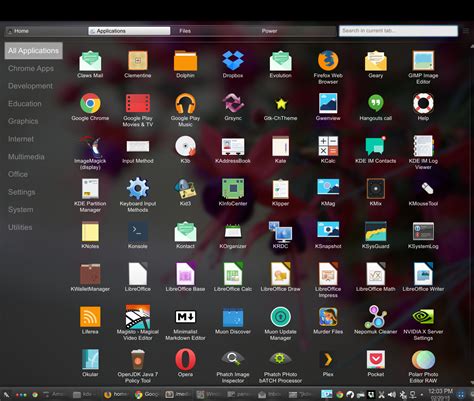474x401 pixels.
Task: Switch to the Power tab
Action: 269,31
